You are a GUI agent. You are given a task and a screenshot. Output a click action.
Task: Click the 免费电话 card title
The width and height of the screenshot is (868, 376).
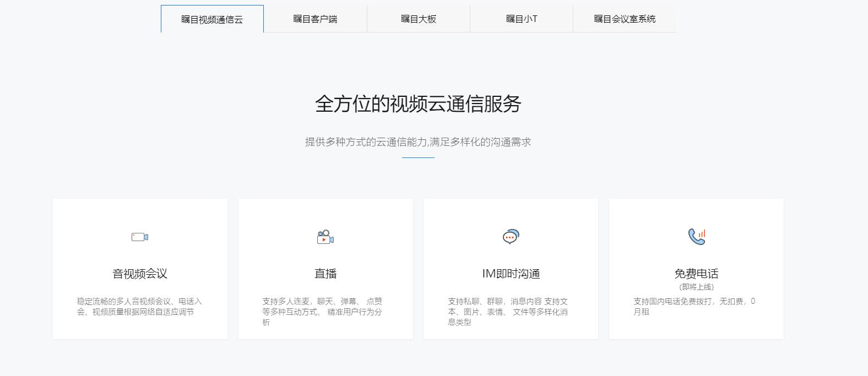pos(696,274)
